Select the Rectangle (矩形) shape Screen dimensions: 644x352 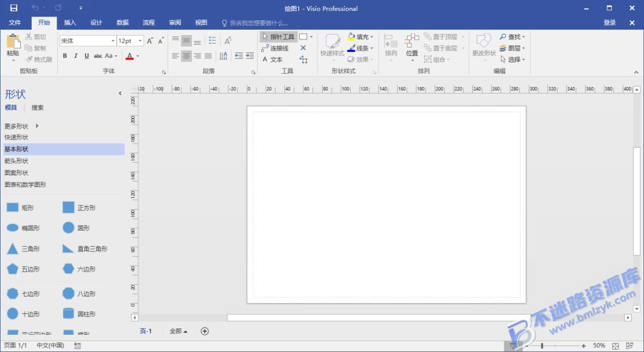click(20, 208)
